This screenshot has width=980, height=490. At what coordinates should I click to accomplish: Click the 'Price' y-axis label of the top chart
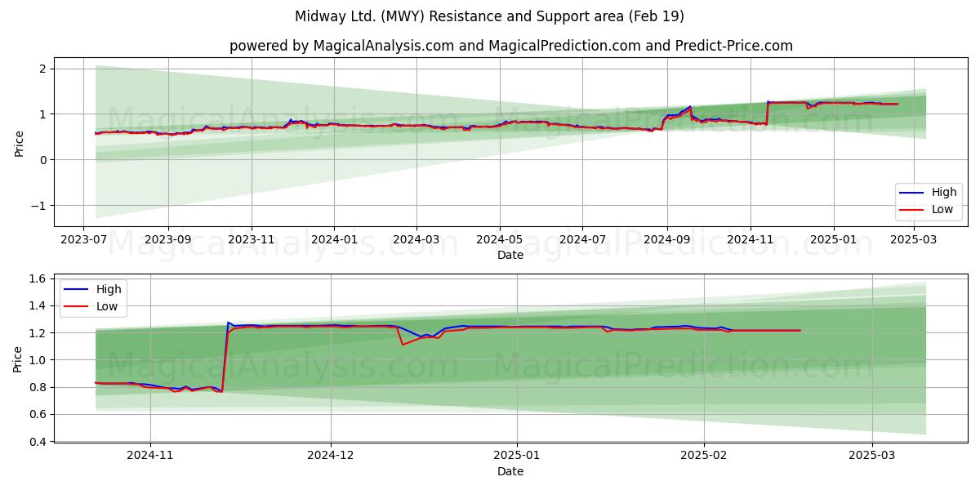click(x=19, y=142)
